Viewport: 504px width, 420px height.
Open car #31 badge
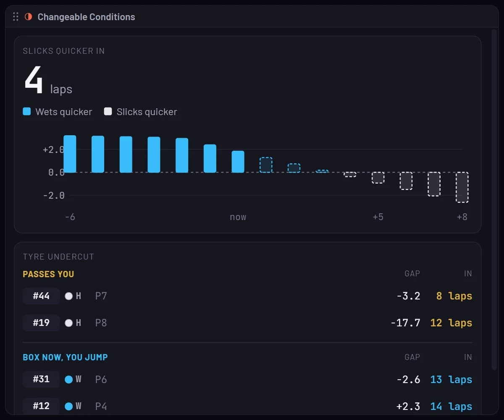(x=41, y=380)
